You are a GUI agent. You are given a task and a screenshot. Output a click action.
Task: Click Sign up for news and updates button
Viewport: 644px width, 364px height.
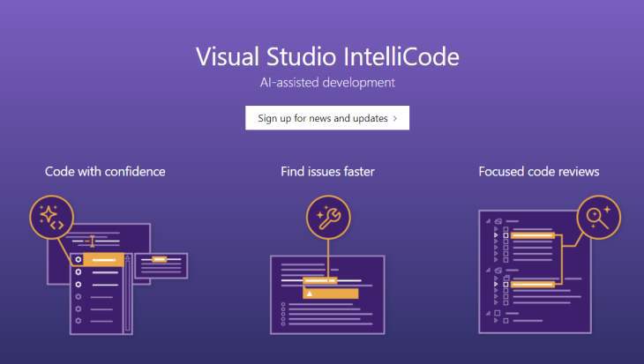327,118
